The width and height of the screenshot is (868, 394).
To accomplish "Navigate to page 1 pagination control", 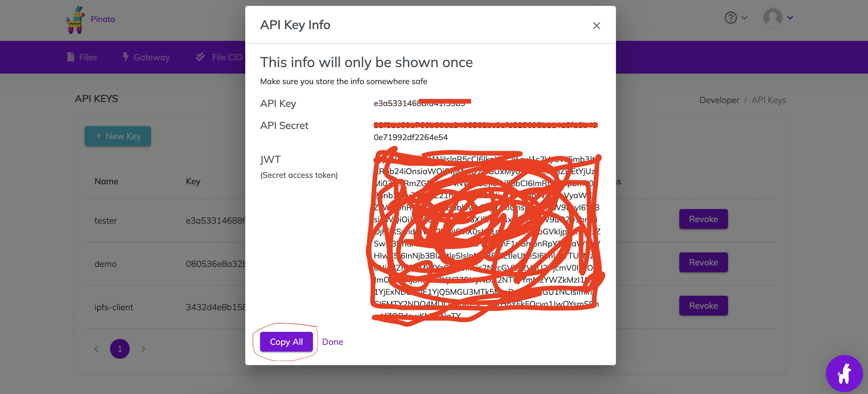I will click(x=120, y=349).
